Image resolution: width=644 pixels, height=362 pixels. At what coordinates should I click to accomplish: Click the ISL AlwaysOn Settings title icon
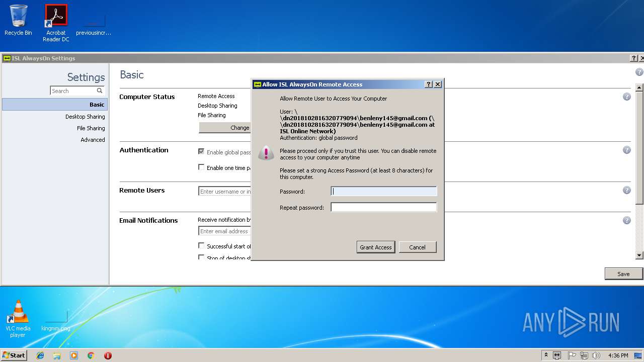pyautogui.click(x=7, y=58)
